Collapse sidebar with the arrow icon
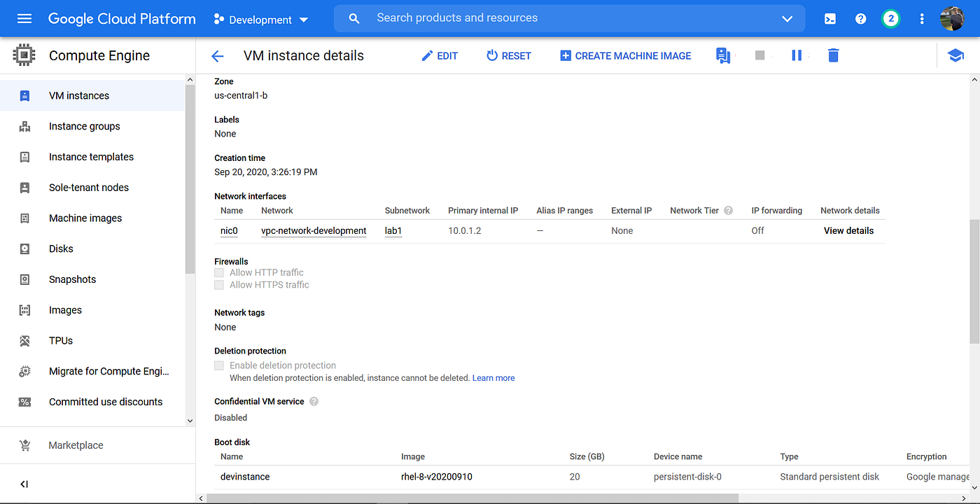This screenshot has height=504, width=980. [24, 484]
